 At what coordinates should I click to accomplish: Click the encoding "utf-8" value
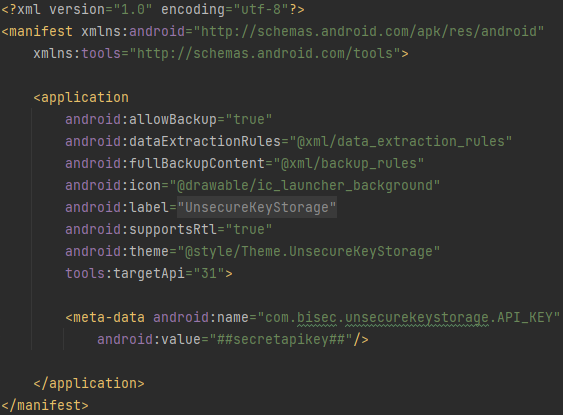tap(261, 9)
